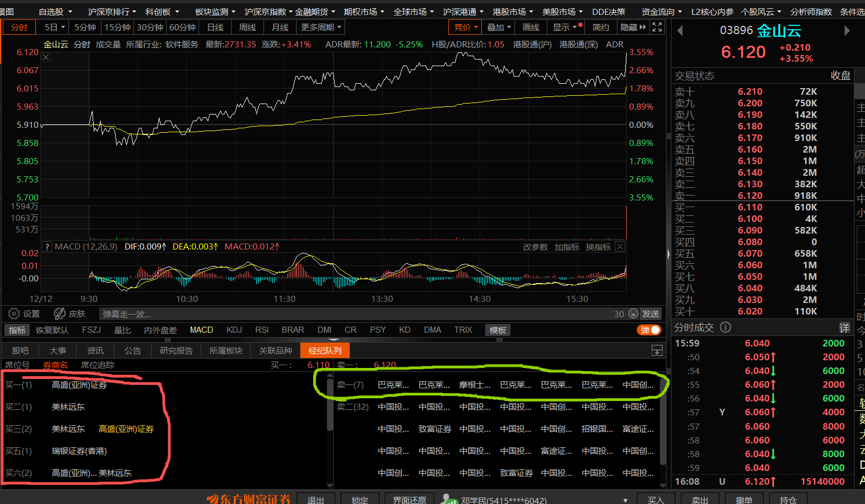Viewport: 865px width, 504px height.
Task: Click the panel download/pop-out icon near 经纪队列
Action: click(x=657, y=350)
